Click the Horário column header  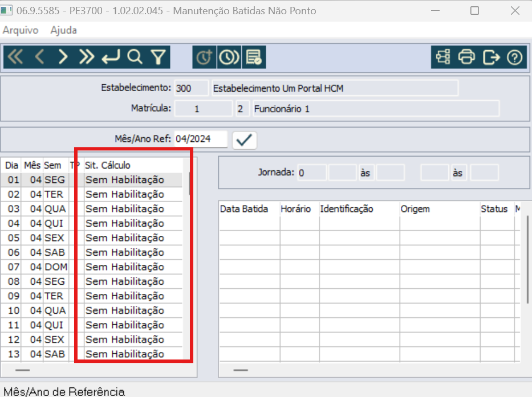pos(295,209)
